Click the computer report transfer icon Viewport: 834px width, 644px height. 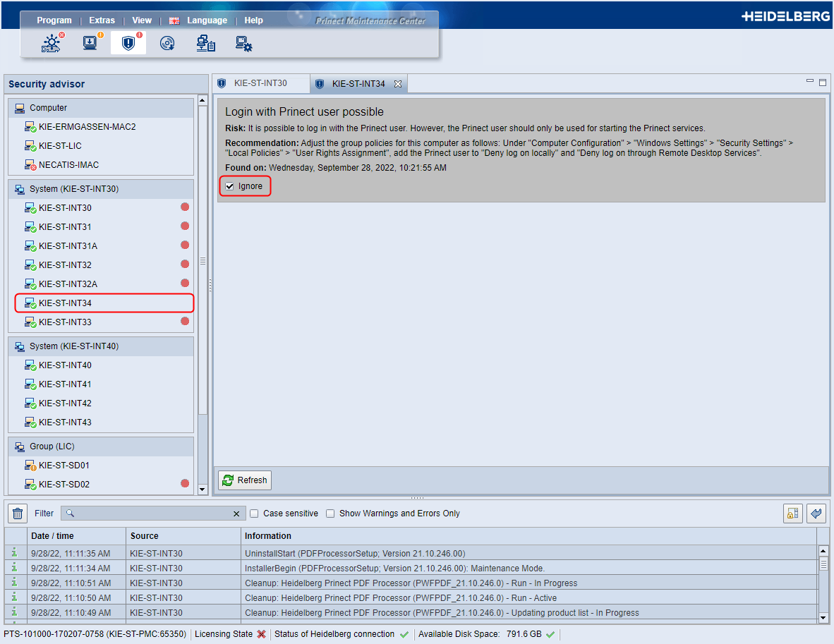(x=205, y=42)
